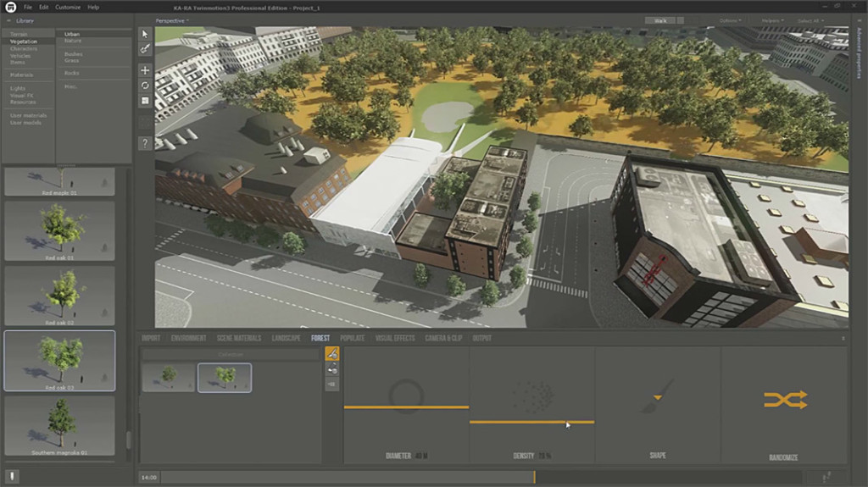The image size is (868, 487).
Task: Adjust the Density slider line
Action: (x=532, y=423)
